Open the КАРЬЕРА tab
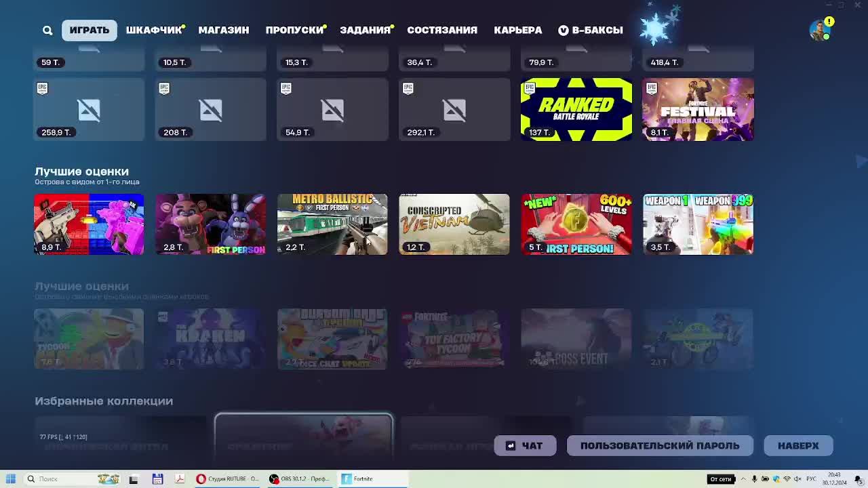Screen dimensions: 868x488 (518, 30)
